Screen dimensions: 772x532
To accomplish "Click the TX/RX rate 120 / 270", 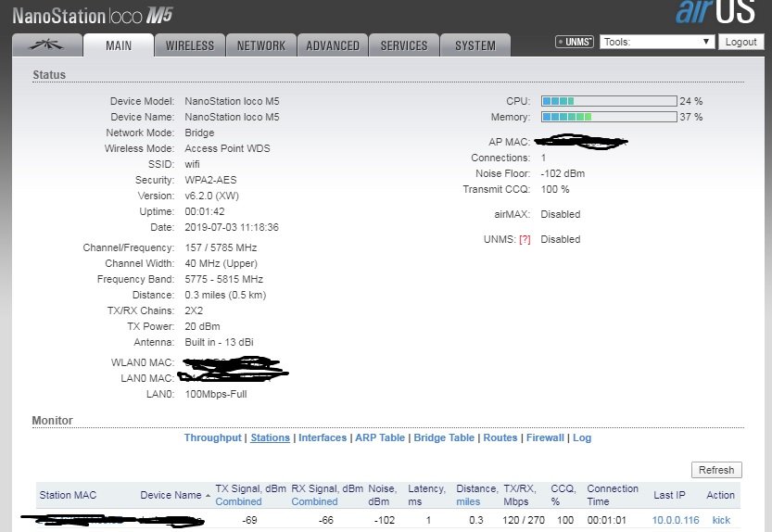I will (x=524, y=520).
